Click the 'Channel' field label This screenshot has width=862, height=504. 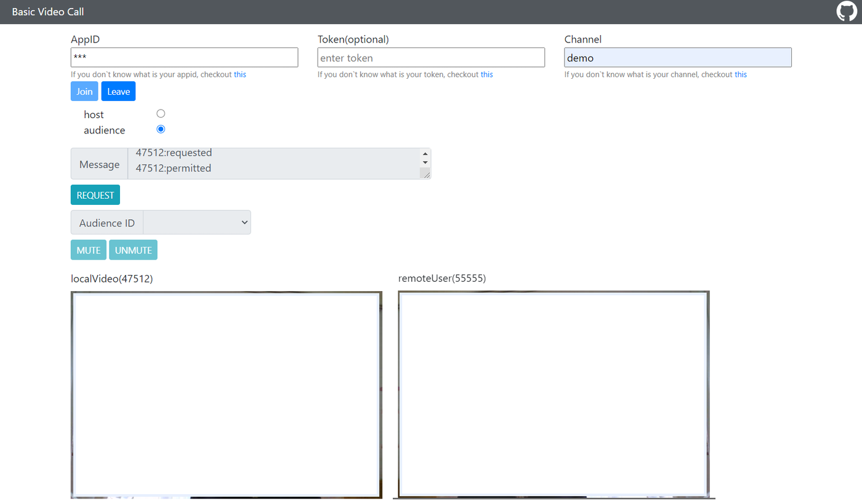[583, 39]
